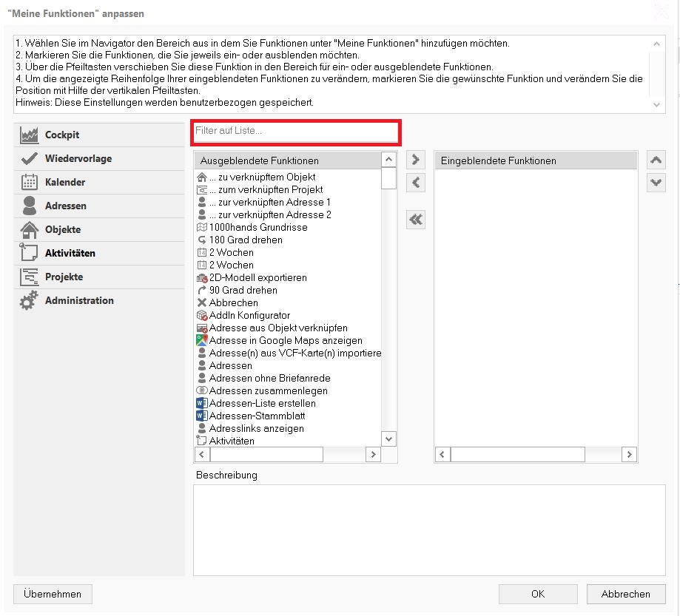Move selected function up in order
The image size is (680, 616).
coord(656,160)
